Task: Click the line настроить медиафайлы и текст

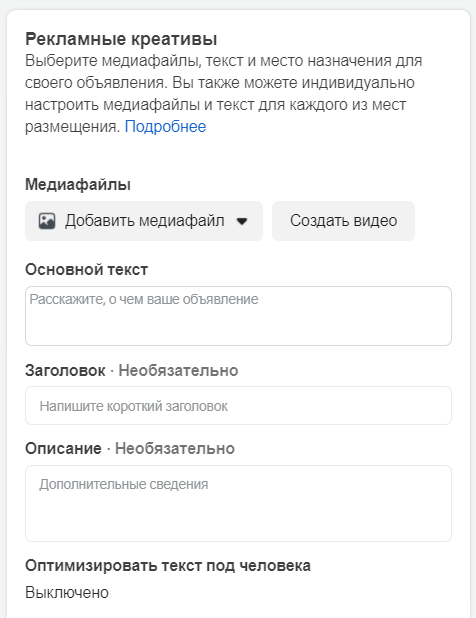Action: pyautogui.click(x=216, y=105)
